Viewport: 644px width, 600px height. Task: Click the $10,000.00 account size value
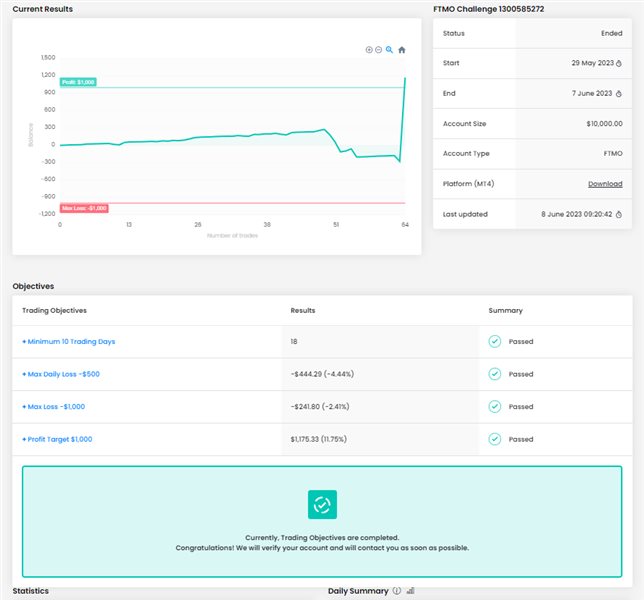click(x=605, y=124)
